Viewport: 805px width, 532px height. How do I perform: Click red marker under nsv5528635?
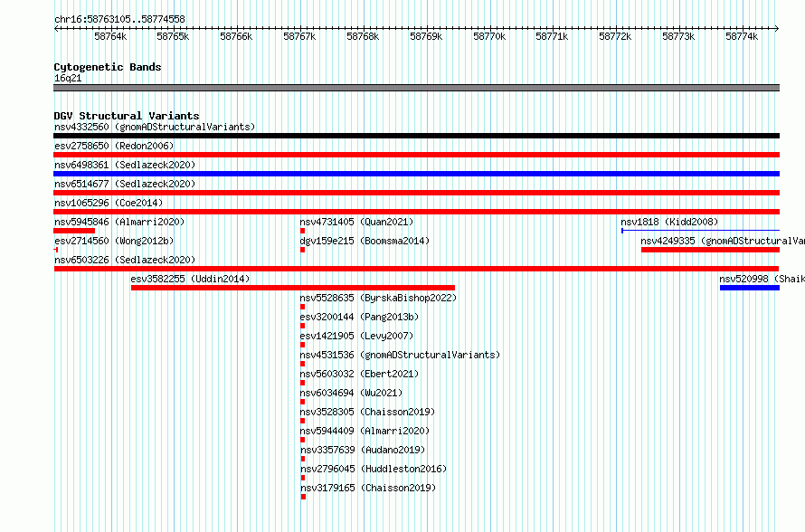pyautogui.click(x=302, y=307)
